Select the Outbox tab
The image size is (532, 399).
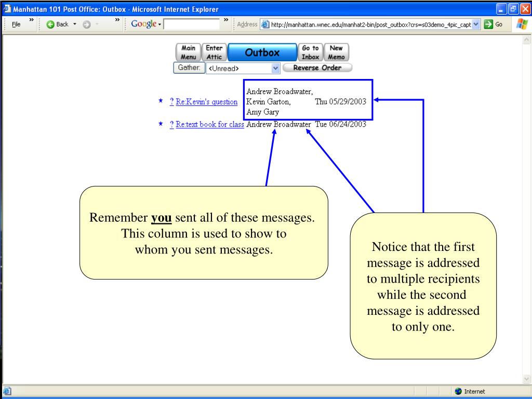[262, 52]
